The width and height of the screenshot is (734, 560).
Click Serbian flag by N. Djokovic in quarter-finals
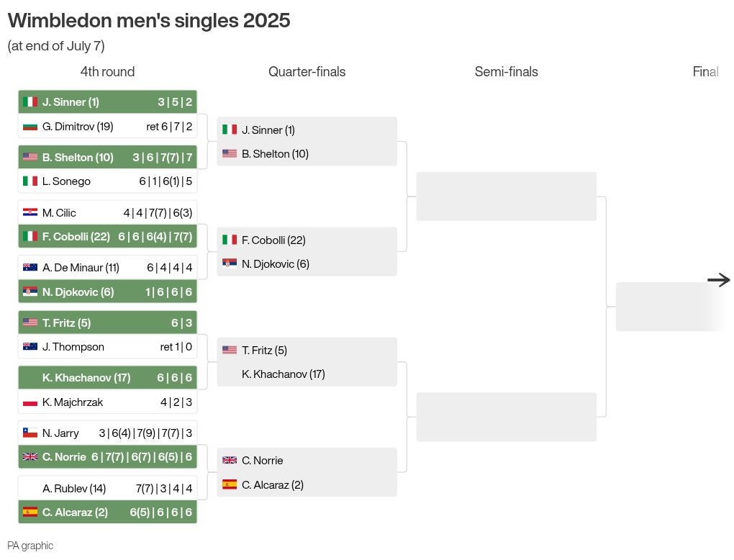pyautogui.click(x=230, y=263)
